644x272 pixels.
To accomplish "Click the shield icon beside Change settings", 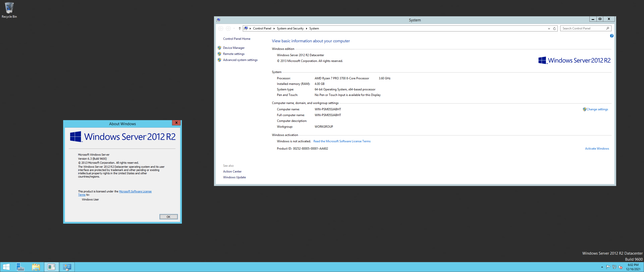I will point(584,109).
